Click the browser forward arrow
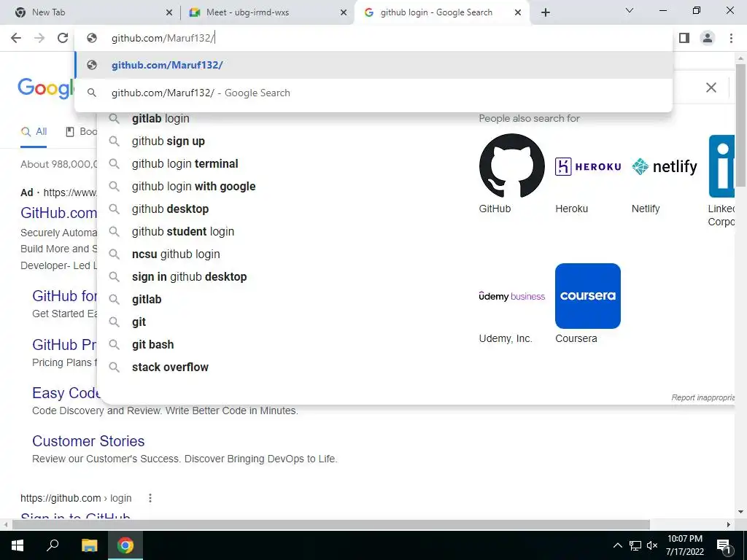 pyautogui.click(x=39, y=38)
